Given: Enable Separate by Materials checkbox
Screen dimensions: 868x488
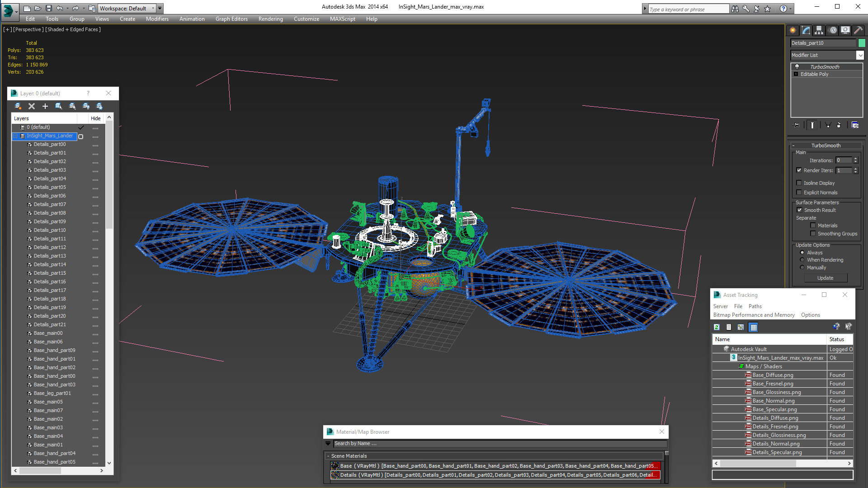Looking at the screenshot, I should pyautogui.click(x=813, y=225).
